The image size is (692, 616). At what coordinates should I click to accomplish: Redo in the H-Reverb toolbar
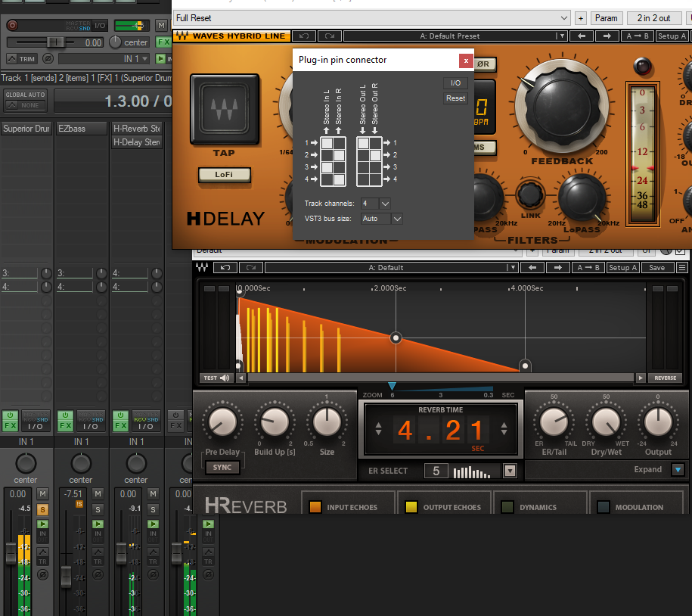[251, 268]
